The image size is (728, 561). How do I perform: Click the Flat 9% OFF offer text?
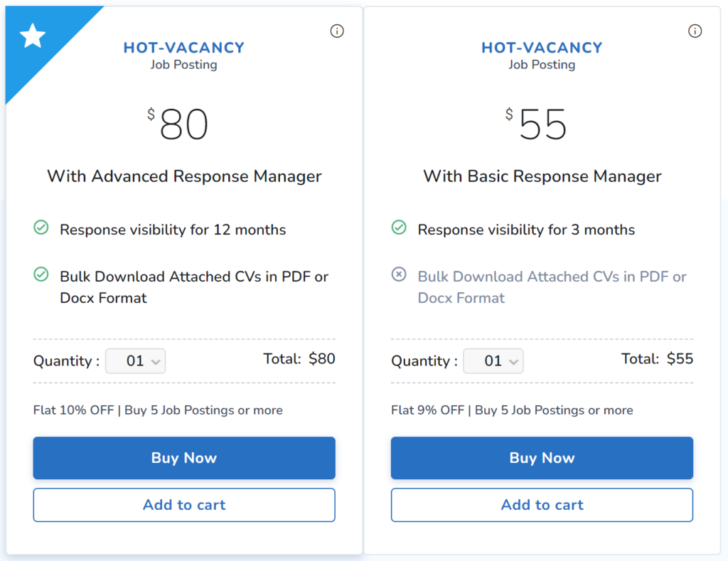[512, 410]
